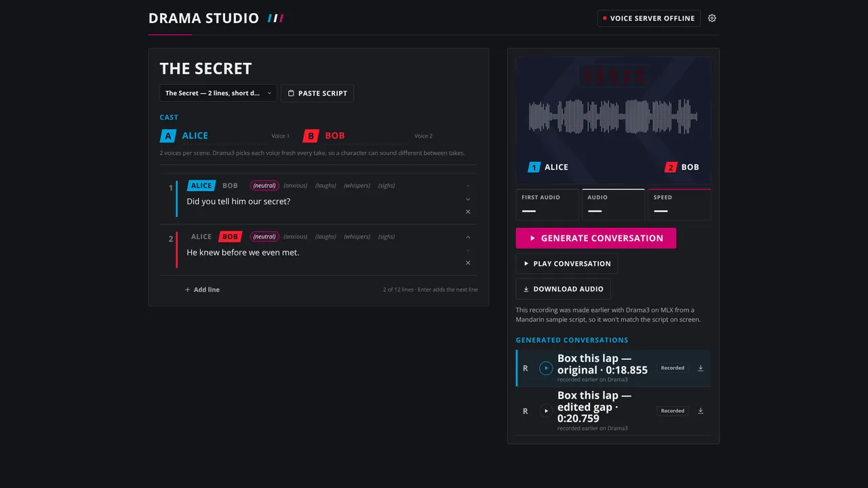The image size is (868, 488).
Task: Set line 2 speaker to ALICE
Action: tap(201, 237)
